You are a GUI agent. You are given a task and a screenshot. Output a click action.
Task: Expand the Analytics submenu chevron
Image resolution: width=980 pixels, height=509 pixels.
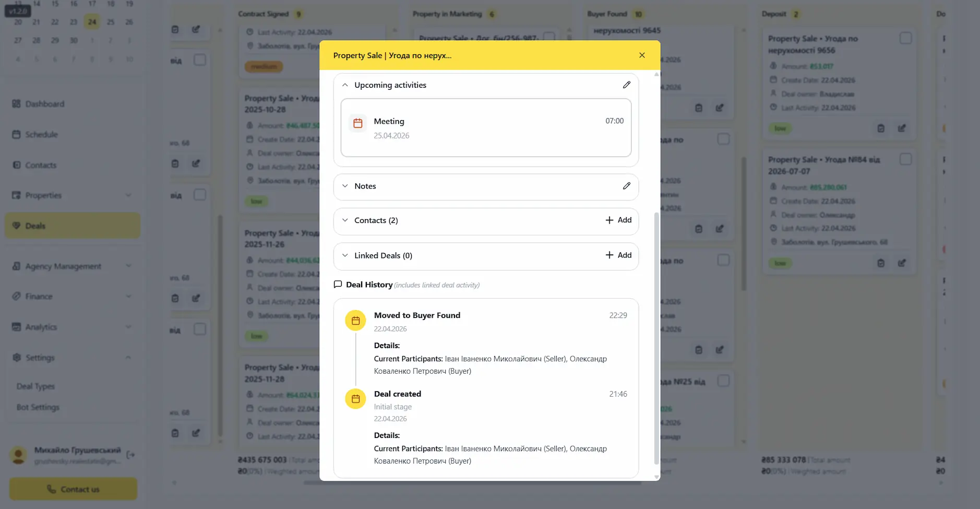128,327
